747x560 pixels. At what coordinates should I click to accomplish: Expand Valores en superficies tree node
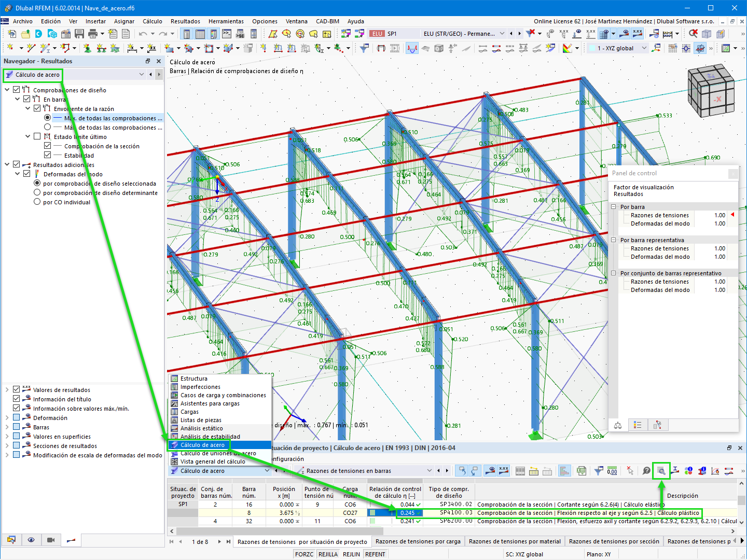coord(7,436)
